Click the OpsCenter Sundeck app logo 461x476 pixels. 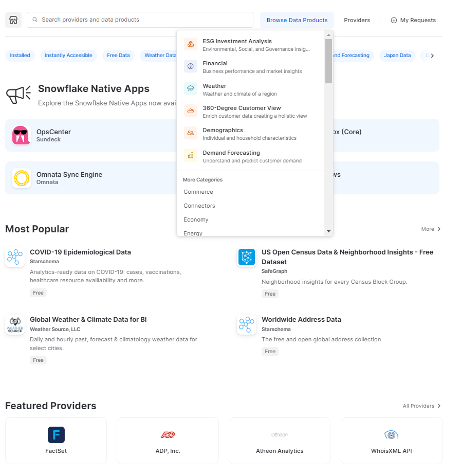point(21,135)
